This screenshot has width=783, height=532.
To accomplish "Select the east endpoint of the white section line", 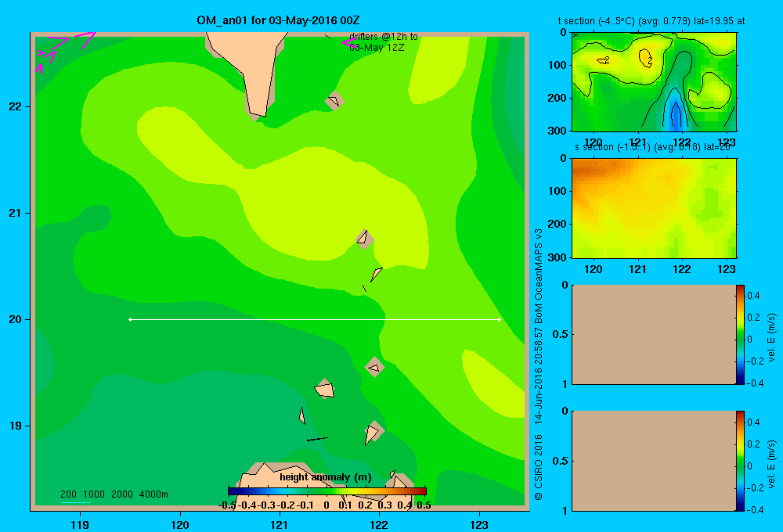I will [499, 319].
